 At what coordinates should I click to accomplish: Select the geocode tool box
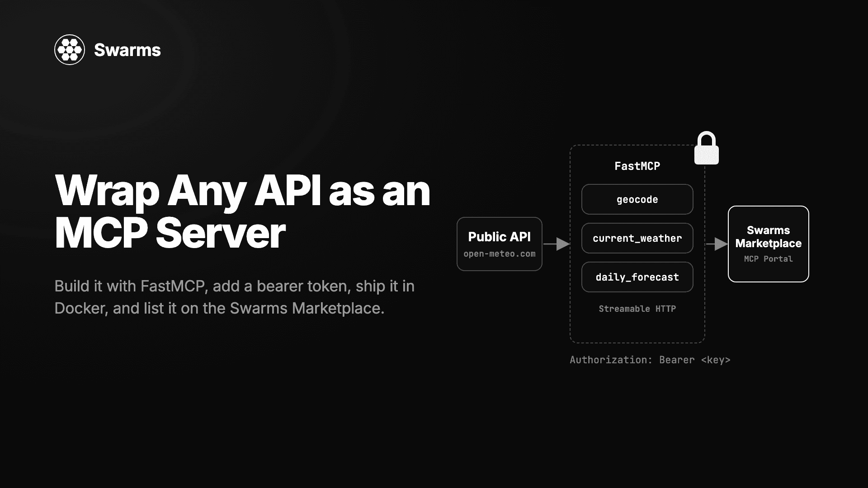click(x=637, y=199)
